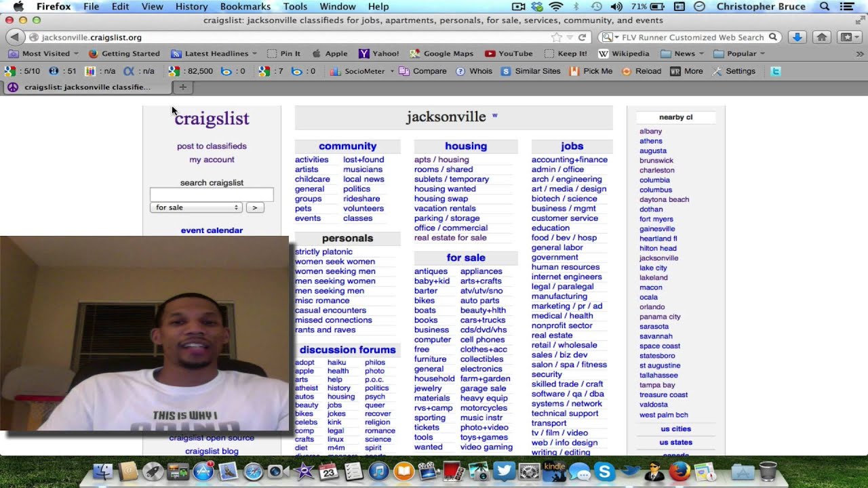868x488 pixels.
Task: Open Skype from the Dock
Action: (x=604, y=471)
